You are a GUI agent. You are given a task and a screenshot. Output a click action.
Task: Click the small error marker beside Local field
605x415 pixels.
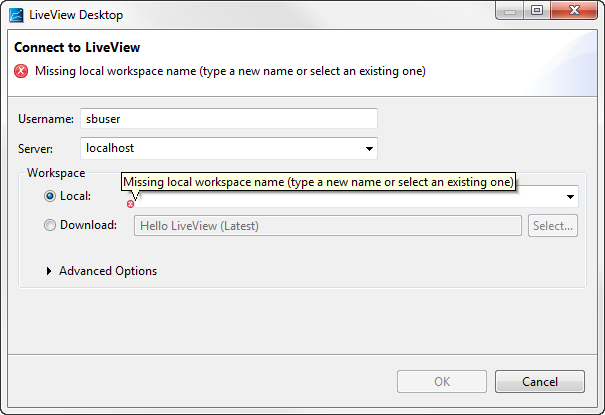130,204
